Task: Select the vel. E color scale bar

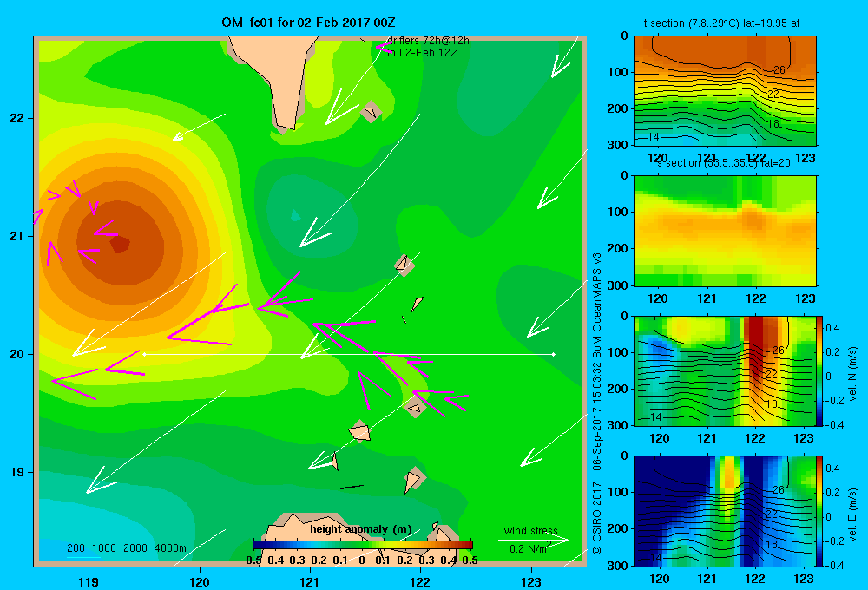Action: point(820,511)
